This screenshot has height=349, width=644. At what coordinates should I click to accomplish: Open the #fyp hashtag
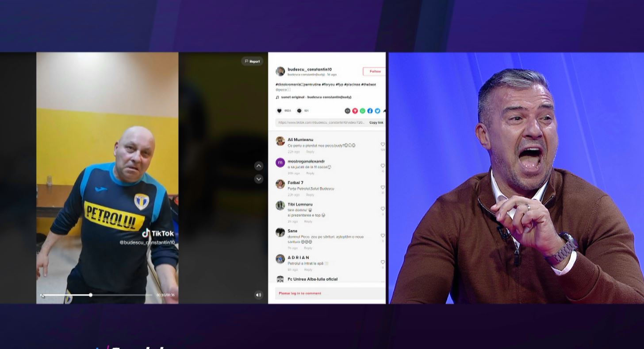339,84
